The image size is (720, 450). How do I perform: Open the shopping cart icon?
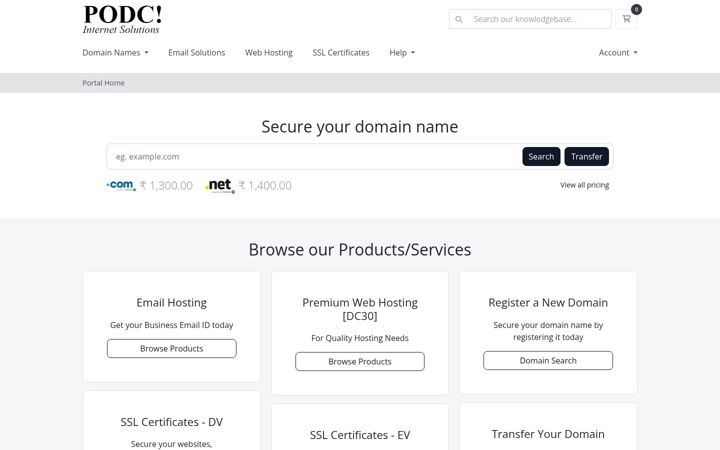(x=626, y=19)
